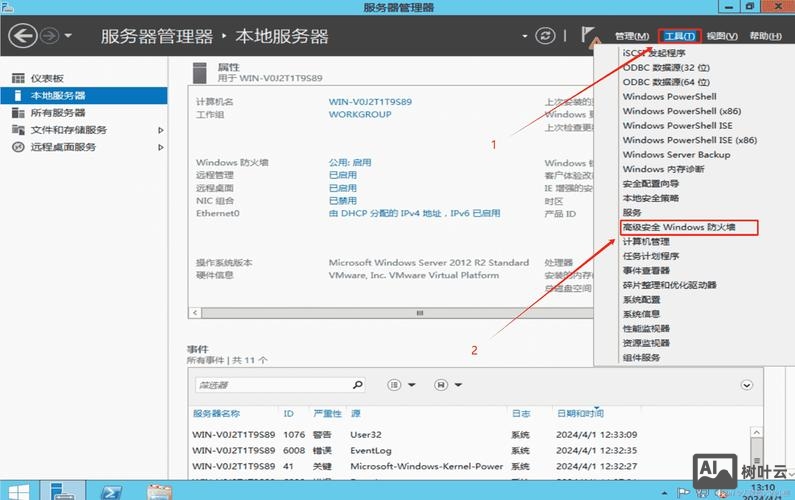The image size is (795, 500).
Task: Click the 仪表板 dashboard icon in sidebar
Action: point(17,78)
